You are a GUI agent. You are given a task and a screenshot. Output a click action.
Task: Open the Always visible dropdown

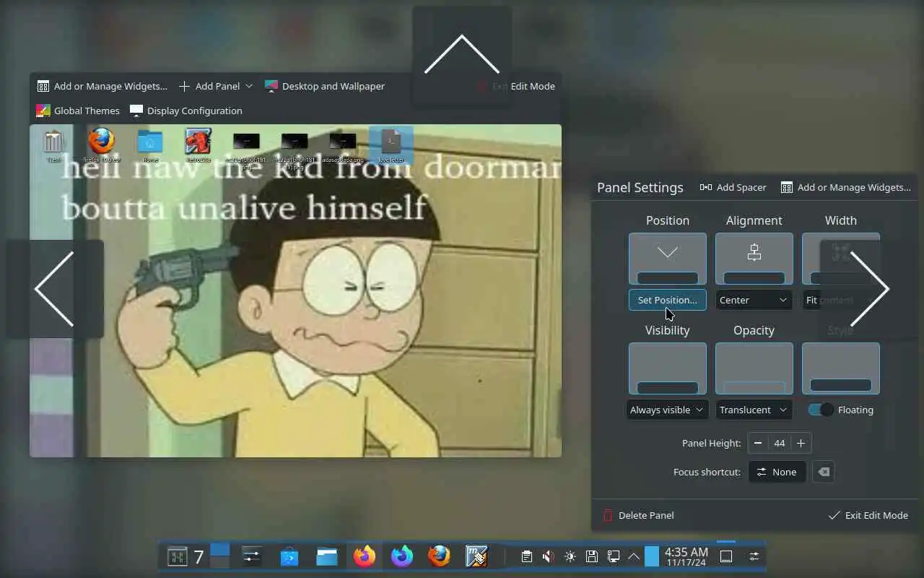point(667,410)
